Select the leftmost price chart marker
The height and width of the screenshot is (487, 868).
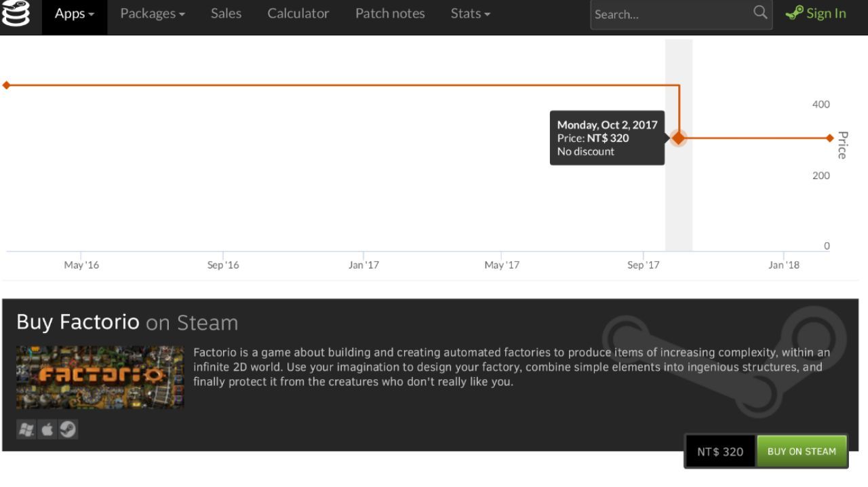pos(6,85)
